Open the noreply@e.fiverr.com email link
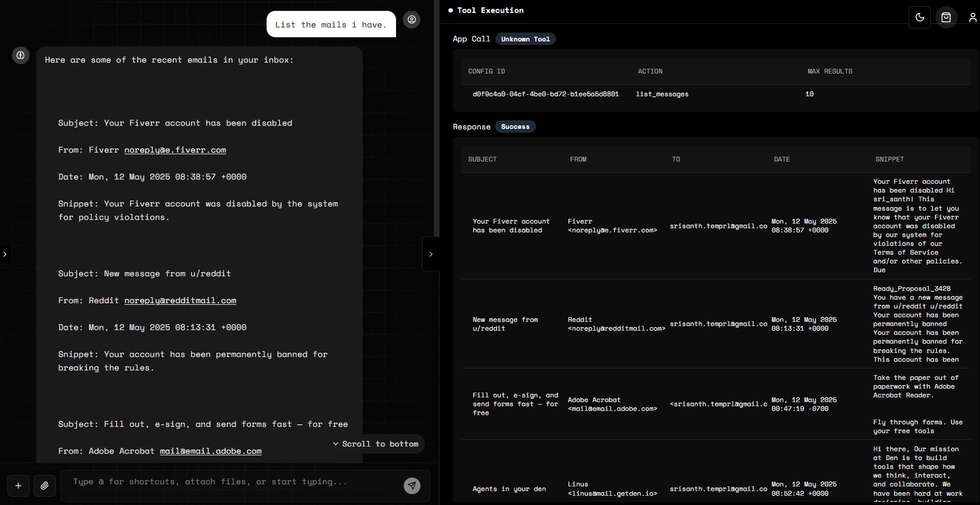980x505 pixels. pos(175,150)
